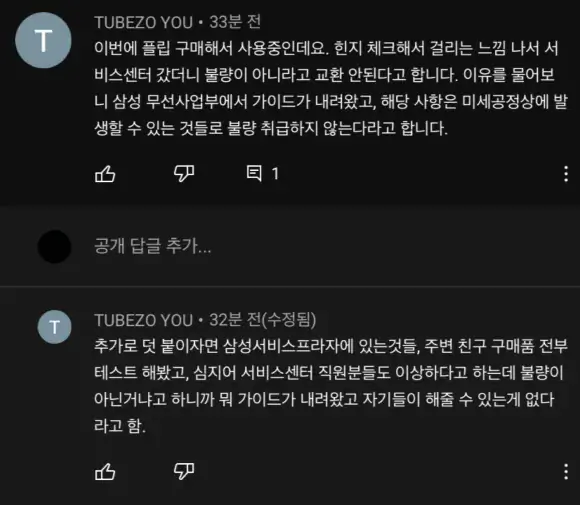Open small T avatar on the reply
580x505 pixels.
tap(54, 327)
